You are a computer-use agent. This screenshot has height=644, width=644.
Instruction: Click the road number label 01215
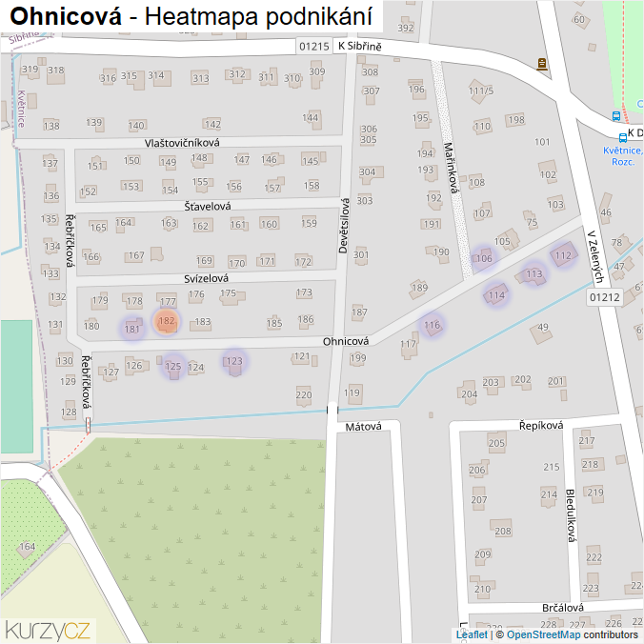coord(314,46)
